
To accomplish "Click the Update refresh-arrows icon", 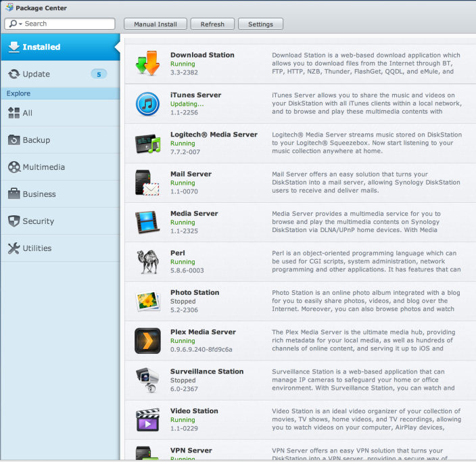I will pos(14,74).
